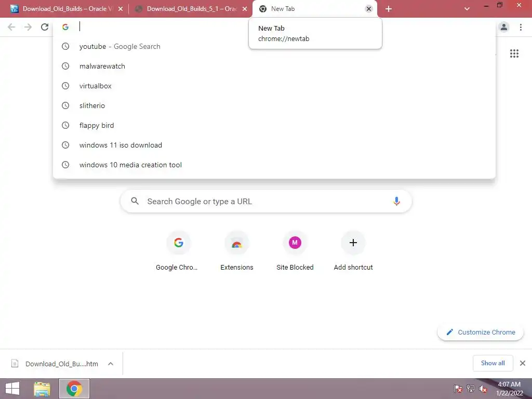Viewport: 532px width, 399px height.
Task: Select the youtube Google Search suggestion
Action: click(x=274, y=46)
